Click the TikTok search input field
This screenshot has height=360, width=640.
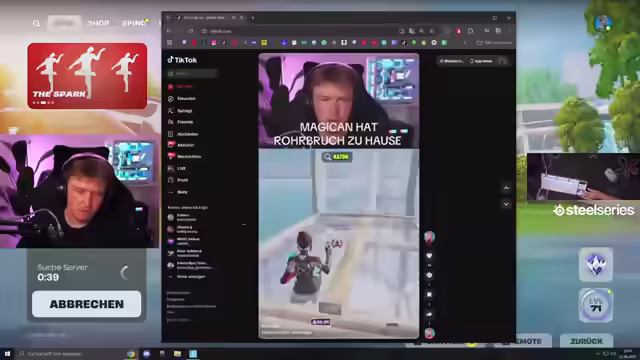pyautogui.click(x=192, y=73)
